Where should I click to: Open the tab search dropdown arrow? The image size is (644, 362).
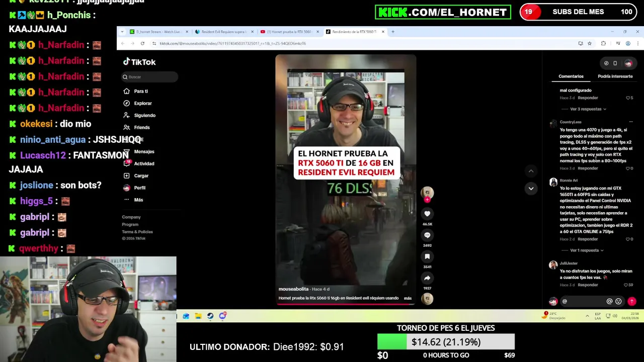point(122,32)
